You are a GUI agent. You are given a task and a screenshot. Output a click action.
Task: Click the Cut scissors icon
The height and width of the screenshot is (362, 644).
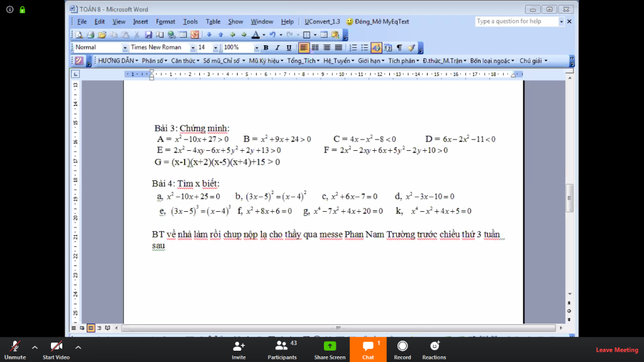click(136, 35)
